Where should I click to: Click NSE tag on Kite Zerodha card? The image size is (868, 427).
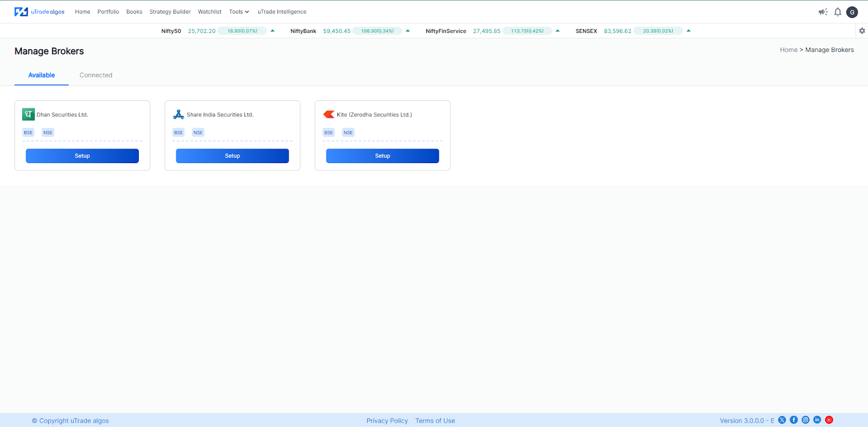coord(348,133)
